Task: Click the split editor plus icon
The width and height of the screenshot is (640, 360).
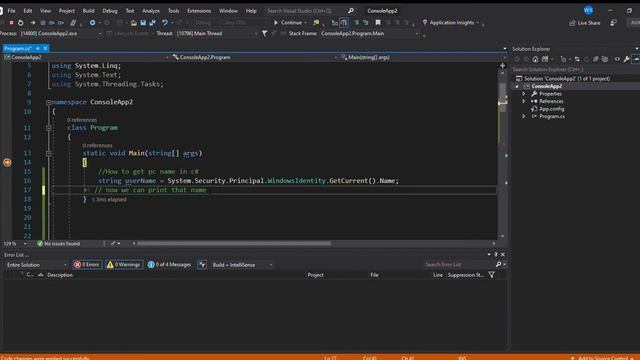Action: (502, 65)
